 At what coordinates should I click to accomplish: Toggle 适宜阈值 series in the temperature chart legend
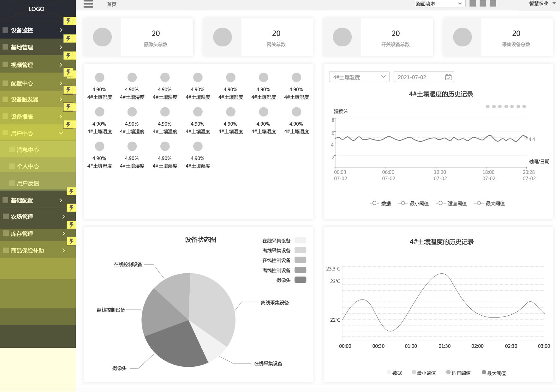point(458,373)
